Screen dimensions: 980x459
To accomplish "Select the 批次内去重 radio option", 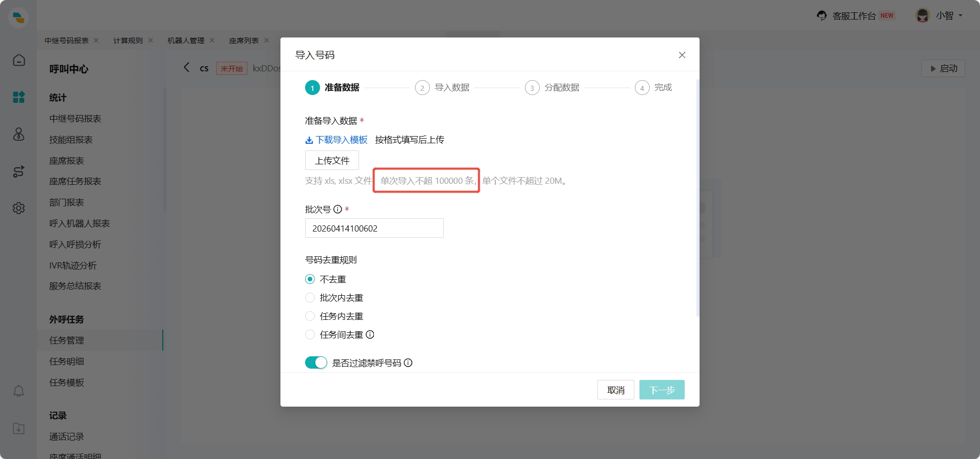I will coord(310,297).
